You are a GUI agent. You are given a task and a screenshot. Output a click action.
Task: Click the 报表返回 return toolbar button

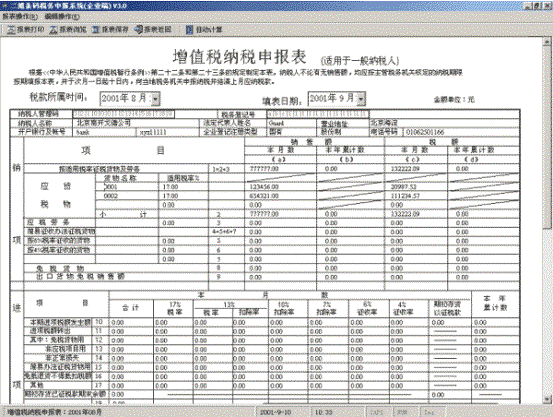coord(153,30)
